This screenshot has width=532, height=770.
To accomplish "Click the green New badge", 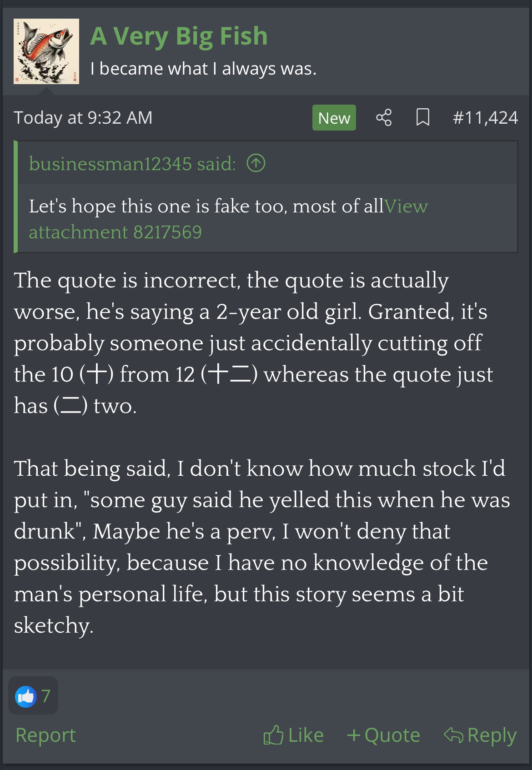I will [x=334, y=118].
